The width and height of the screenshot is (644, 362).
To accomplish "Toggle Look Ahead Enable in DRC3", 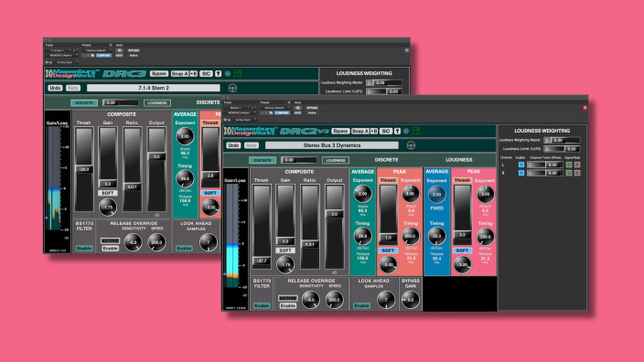I will click(x=184, y=249).
